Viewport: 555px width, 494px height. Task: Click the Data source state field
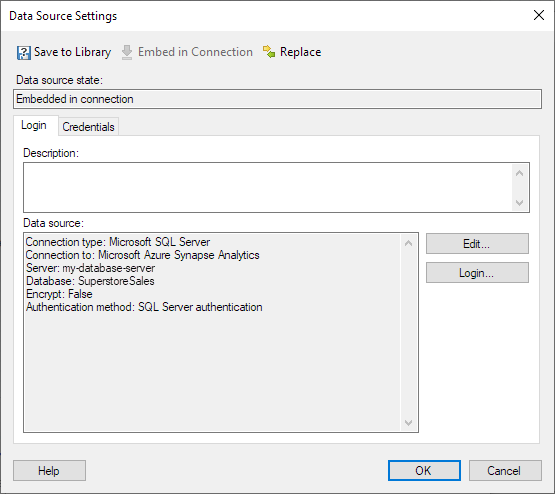[x=278, y=99]
